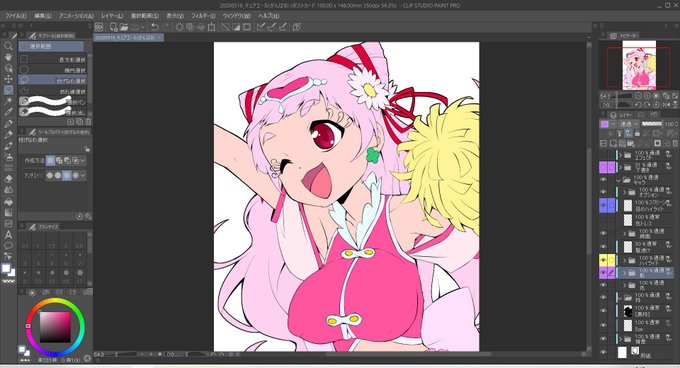680x368 pixels.
Task: Click the Deselect icon in the command bar
Action: pos(226,27)
